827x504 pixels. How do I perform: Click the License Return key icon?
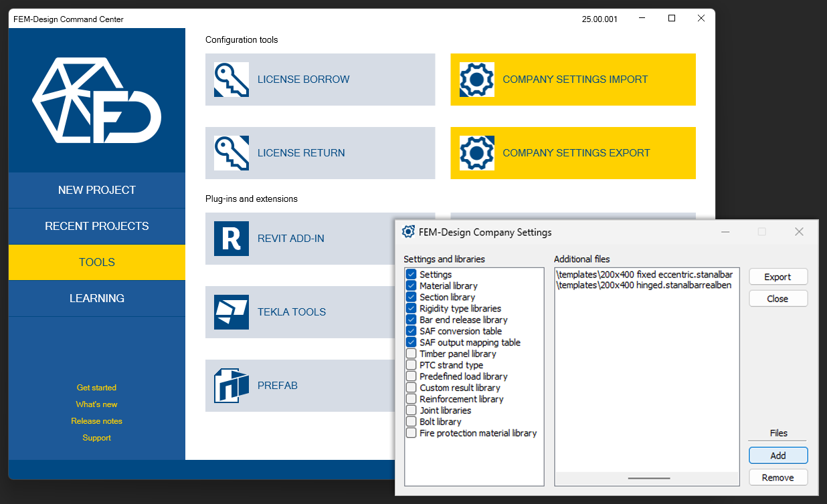pyautogui.click(x=232, y=153)
